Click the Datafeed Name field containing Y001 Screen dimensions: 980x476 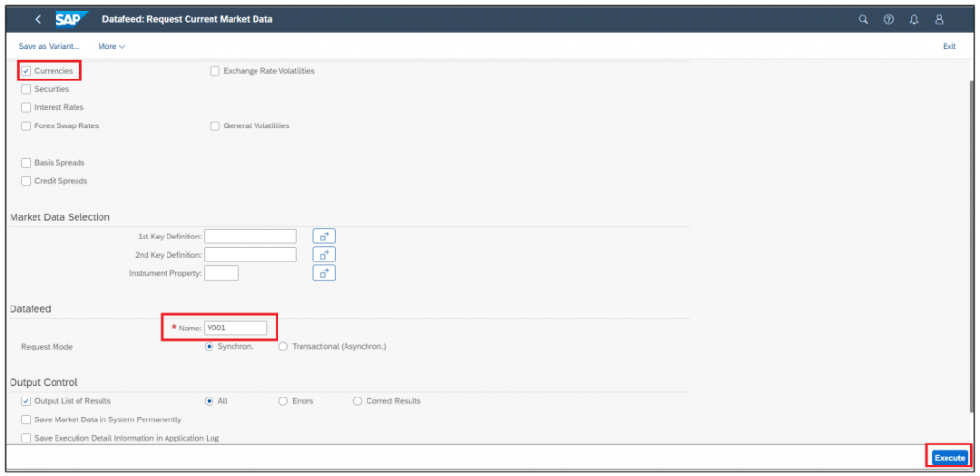click(x=235, y=328)
